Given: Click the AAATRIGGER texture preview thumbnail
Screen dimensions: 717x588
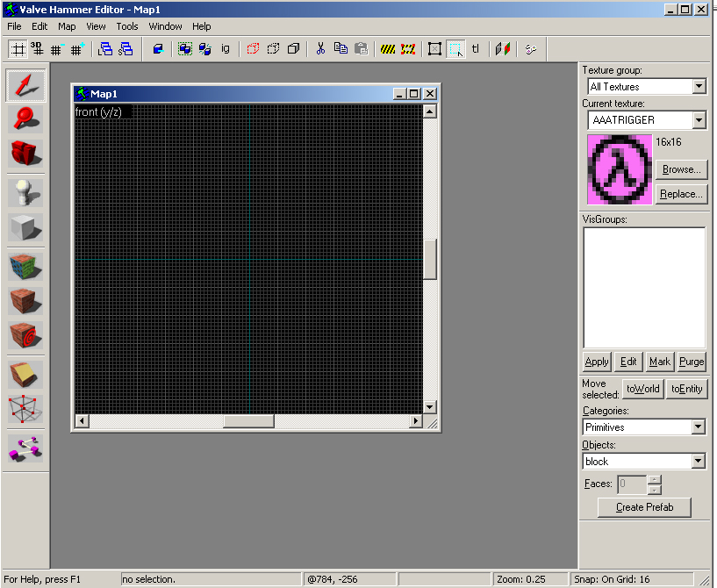Looking at the screenshot, I should tap(620, 169).
